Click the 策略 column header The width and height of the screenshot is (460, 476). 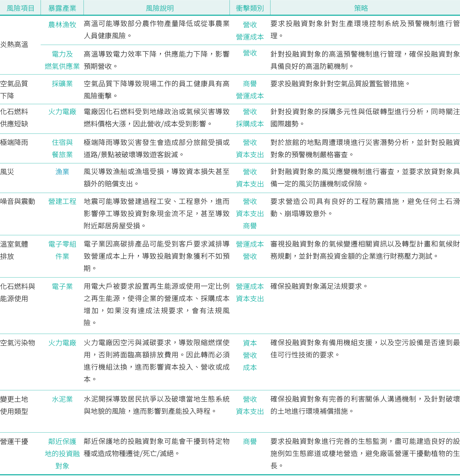coord(361,8)
